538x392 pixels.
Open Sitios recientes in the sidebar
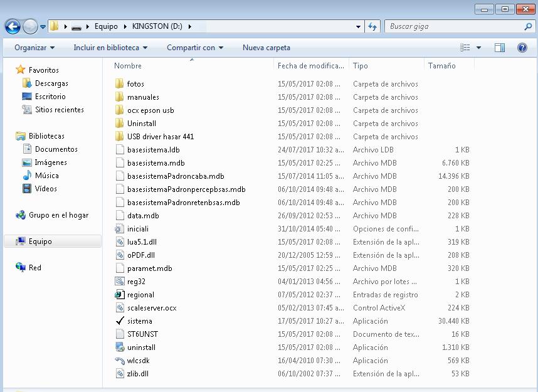(60, 110)
